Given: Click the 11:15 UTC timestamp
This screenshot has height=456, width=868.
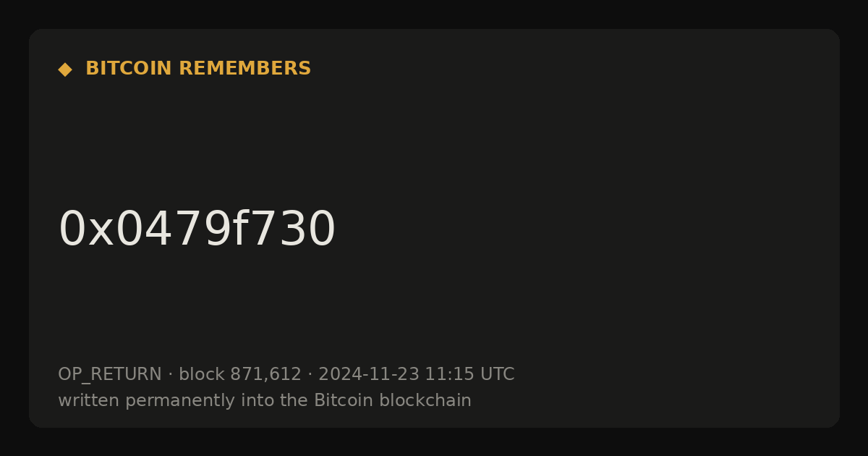Looking at the screenshot, I should (x=469, y=375).
